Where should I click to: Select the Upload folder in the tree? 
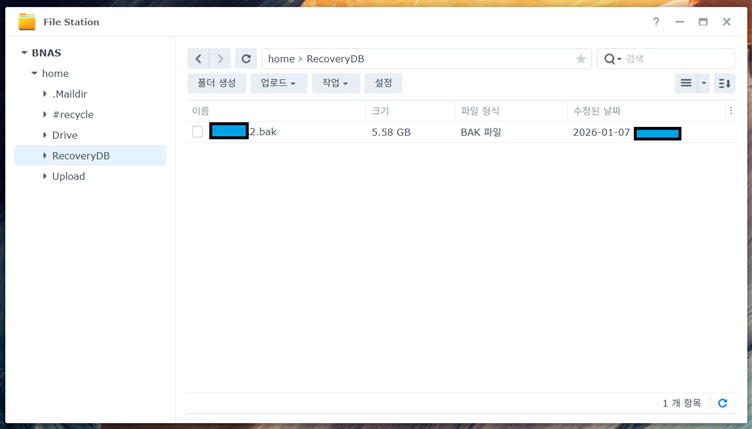69,176
